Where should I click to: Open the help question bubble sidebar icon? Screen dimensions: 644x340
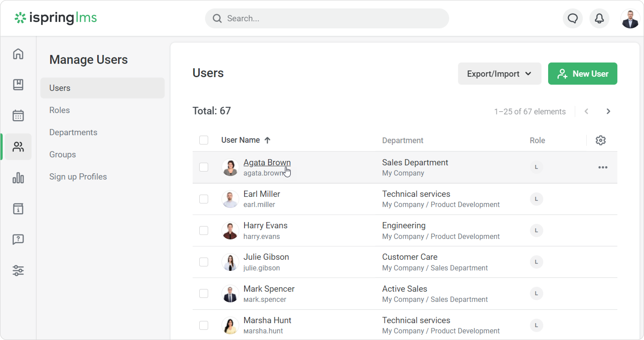point(18,239)
